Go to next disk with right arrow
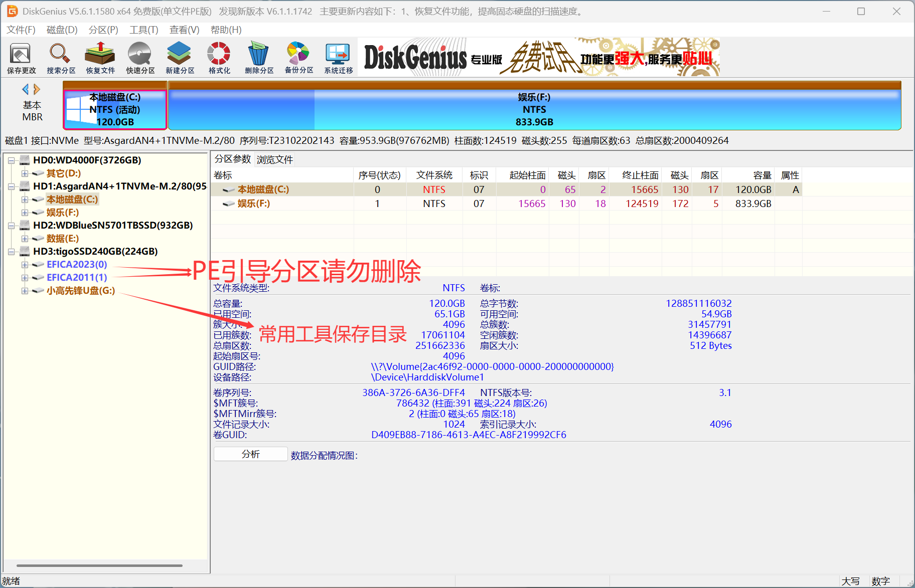915x588 pixels. pos(36,89)
